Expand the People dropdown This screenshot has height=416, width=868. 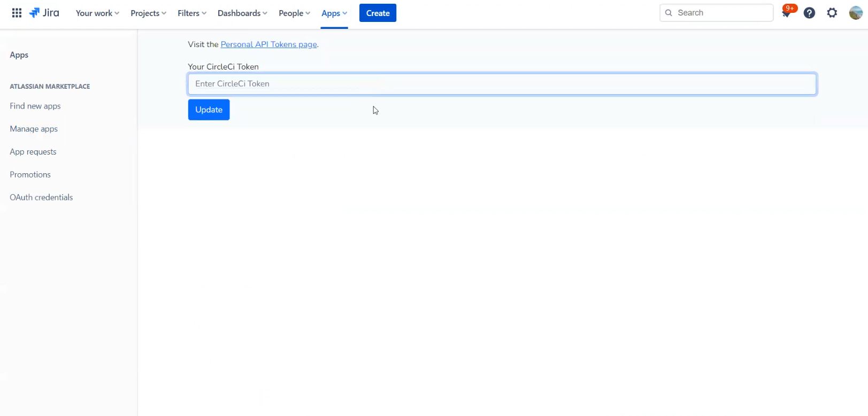(294, 13)
